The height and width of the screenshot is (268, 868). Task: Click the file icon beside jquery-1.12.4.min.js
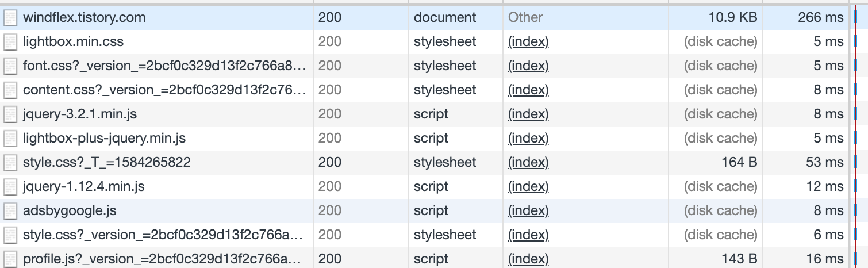point(10,187)
